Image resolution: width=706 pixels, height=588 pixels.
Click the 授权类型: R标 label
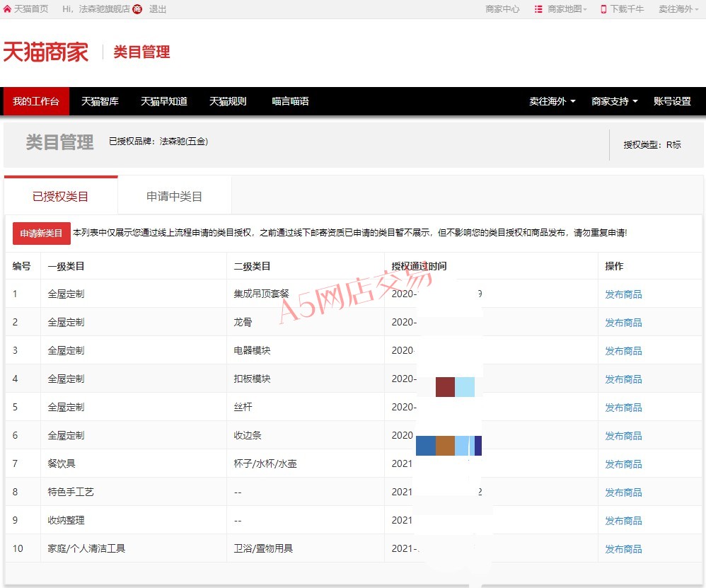652,145
